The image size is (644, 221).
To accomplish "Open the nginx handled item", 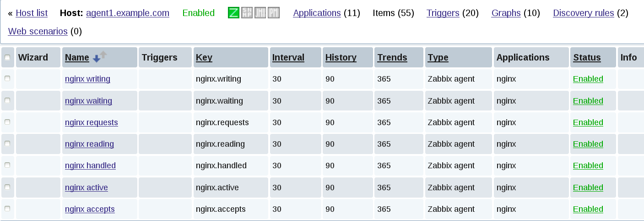I will click(90, 166).
